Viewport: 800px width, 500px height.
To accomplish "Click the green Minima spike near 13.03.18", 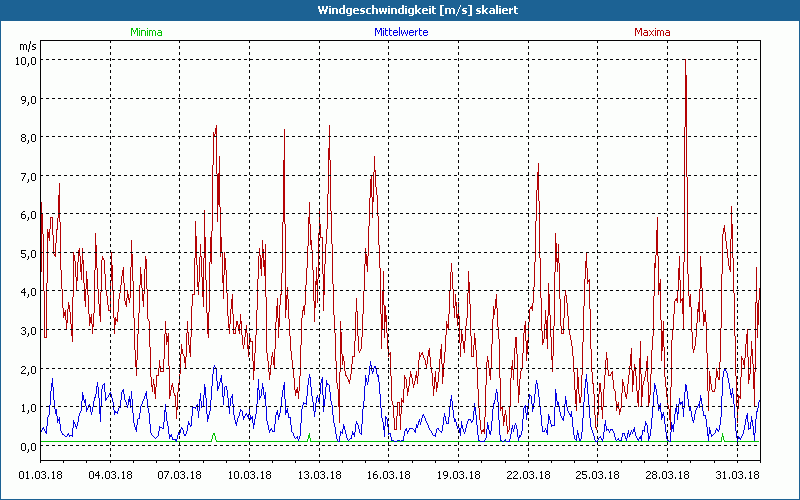I will (x=309, y=437).
